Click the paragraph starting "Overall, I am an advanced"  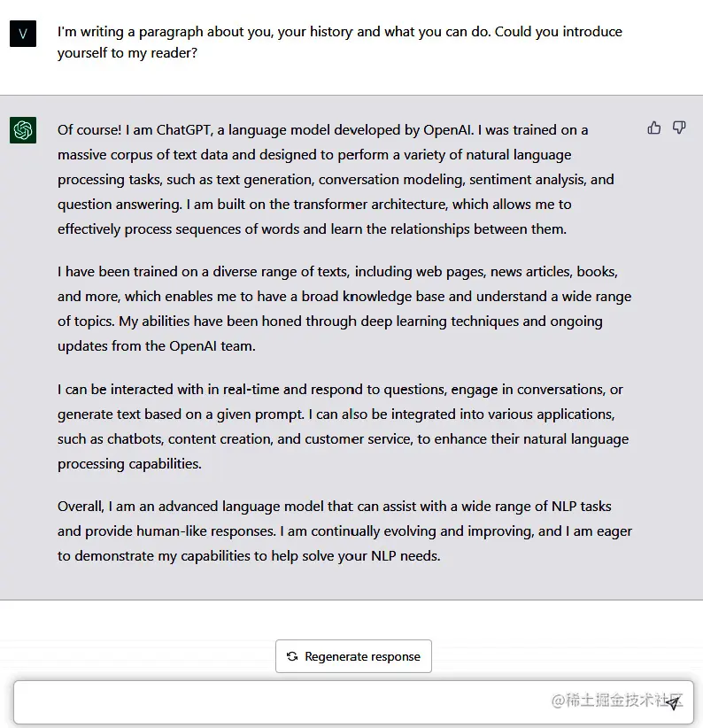(x=344, y=531)
